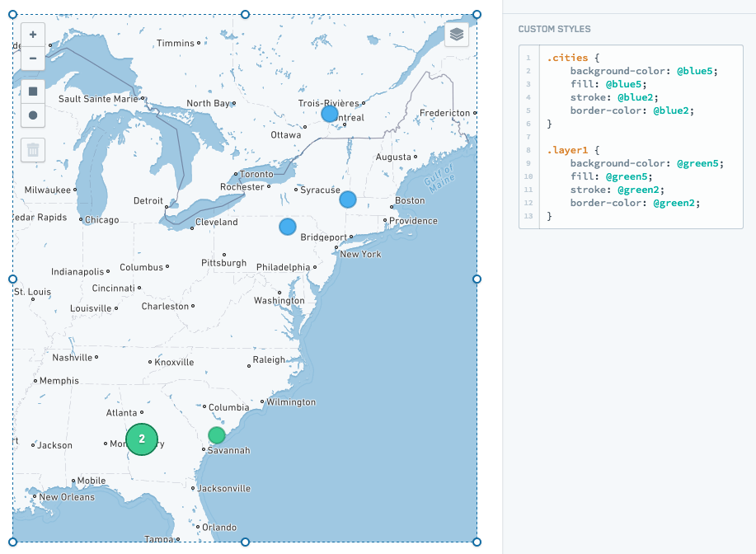
Task: Click the New York city label on map
Action: [x=360, y=254]
